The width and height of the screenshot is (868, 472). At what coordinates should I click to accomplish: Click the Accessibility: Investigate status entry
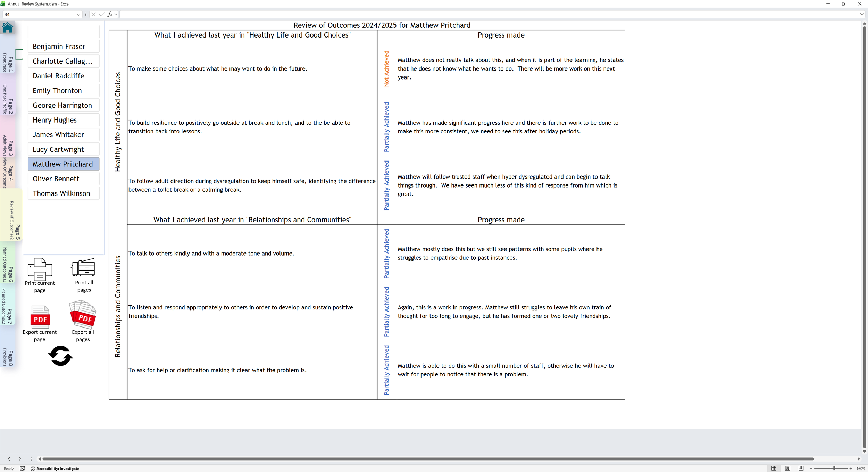click(x=55, y=469)
